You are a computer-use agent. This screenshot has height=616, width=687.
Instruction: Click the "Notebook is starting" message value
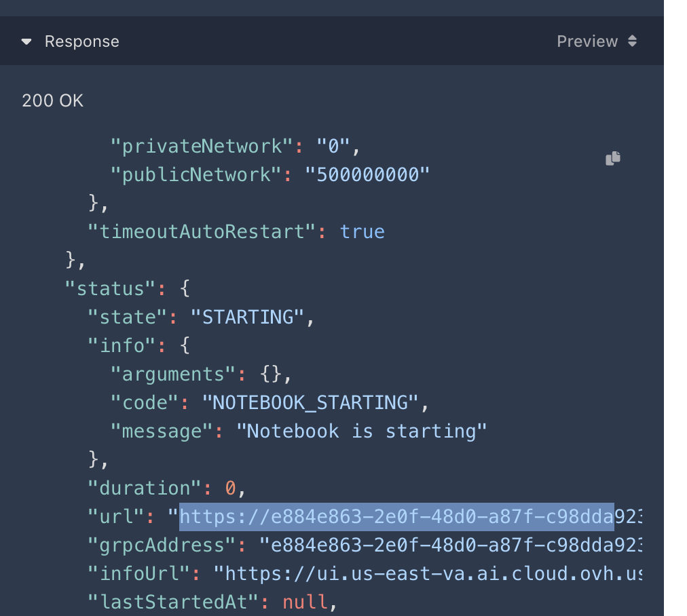click(x=361, y=431)
